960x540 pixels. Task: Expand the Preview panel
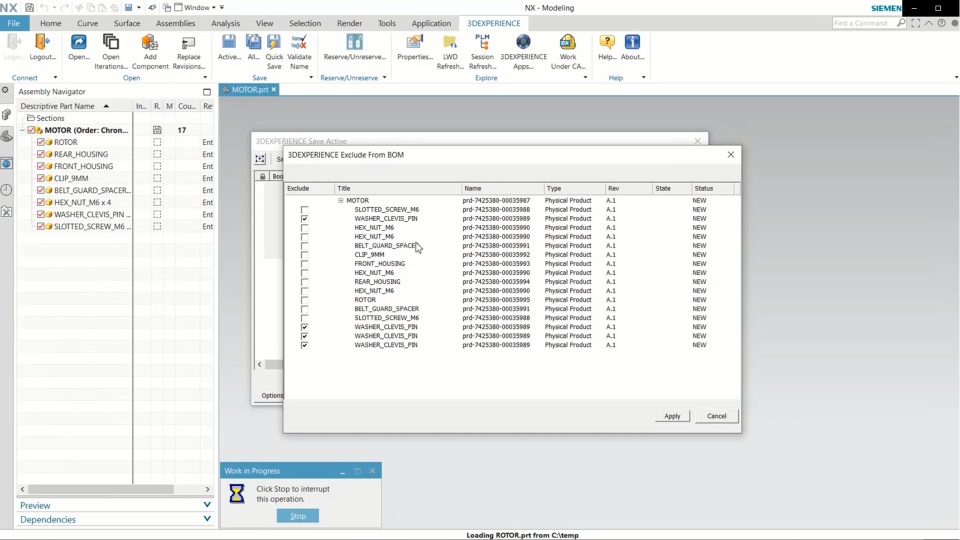(x=207, y=505)
